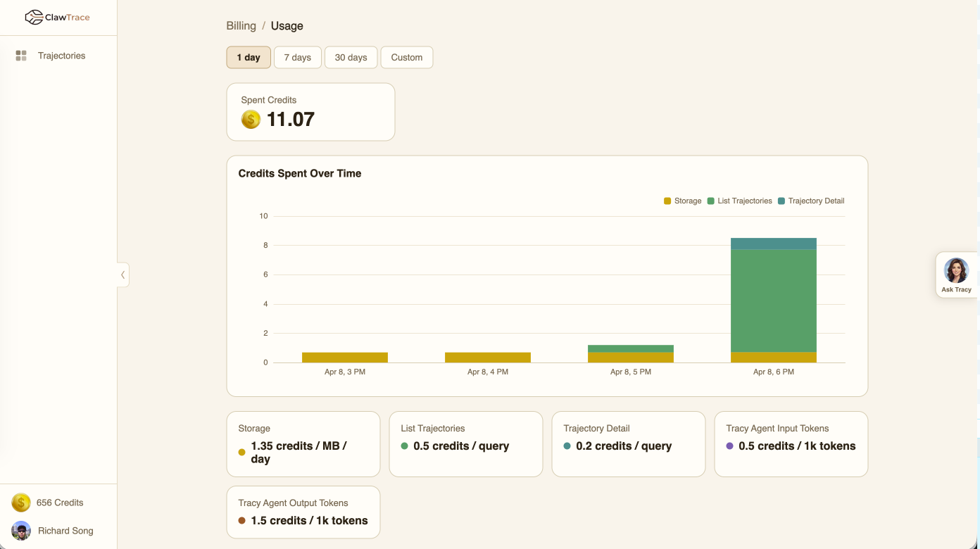980x549 pixels.
Task: Click the ClawTrace logo in the sidebar
Action: click(56, 17)
